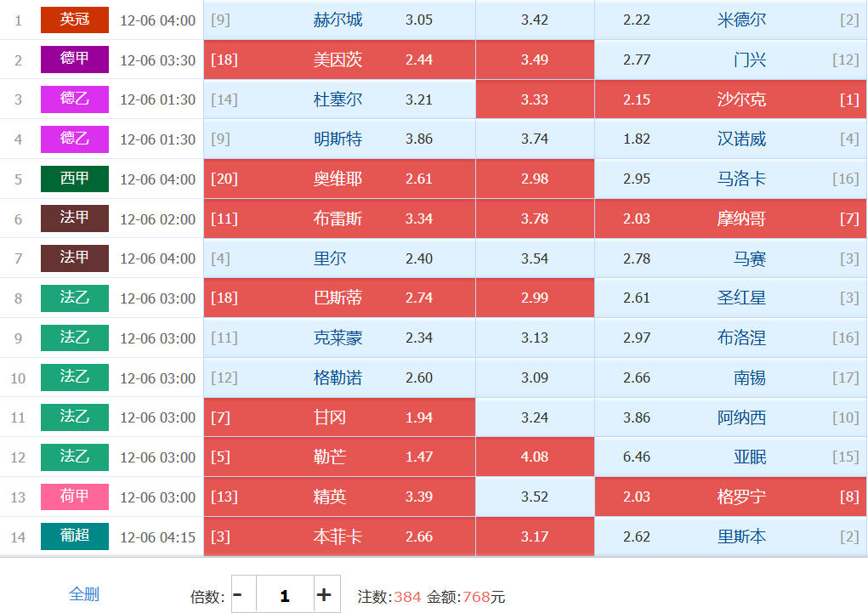Select draw odds 3.54 in 里尔 match
Screen dimensions: 868x613
(x=535, y=258)
